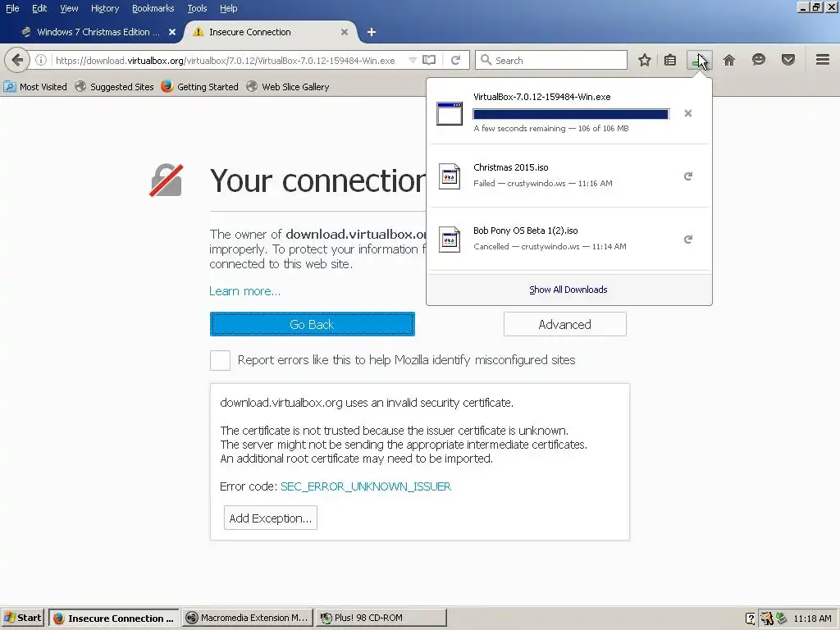
Task: Expand the address bar history dropdown
Action: click(x=412, y=60)
